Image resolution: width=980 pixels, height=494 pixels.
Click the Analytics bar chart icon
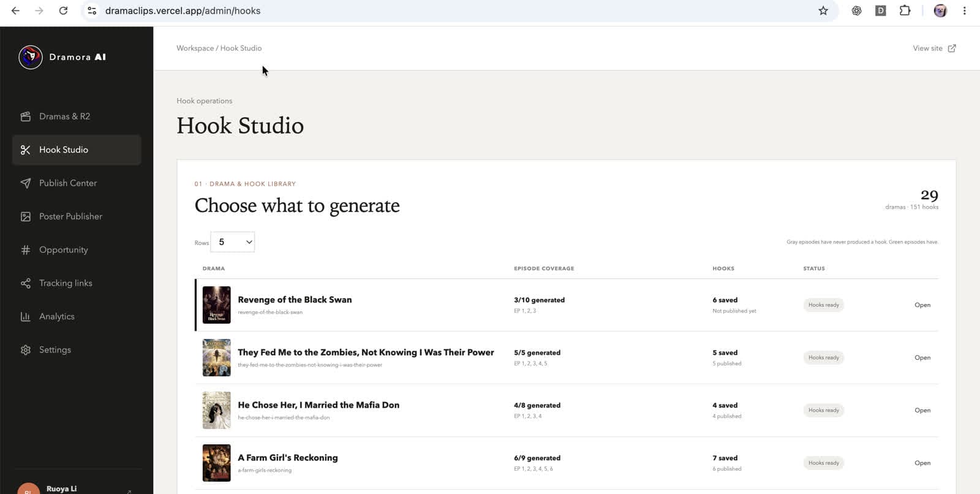(x=25, y=317)
